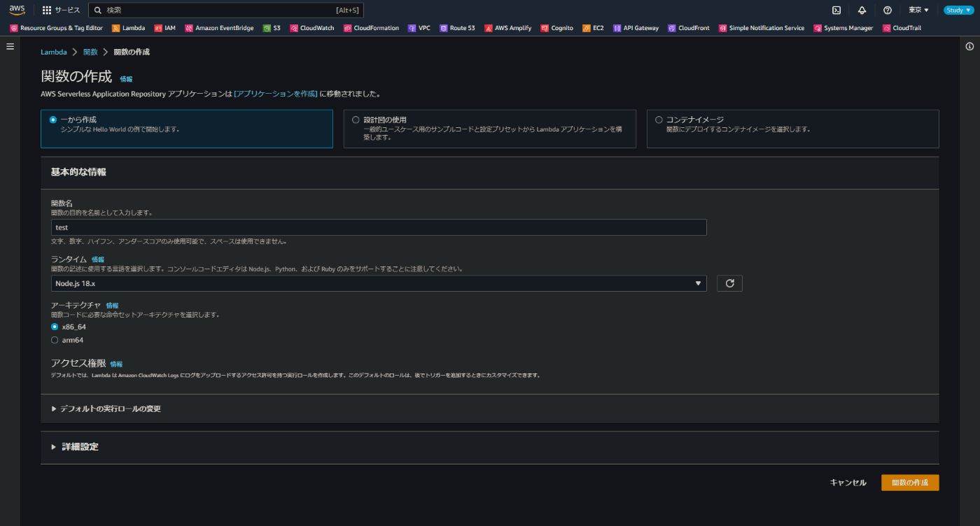Open 情報 link beside 関数の作成 title
The height and width of the screenshot is (526, 980).
click(126, 79)
